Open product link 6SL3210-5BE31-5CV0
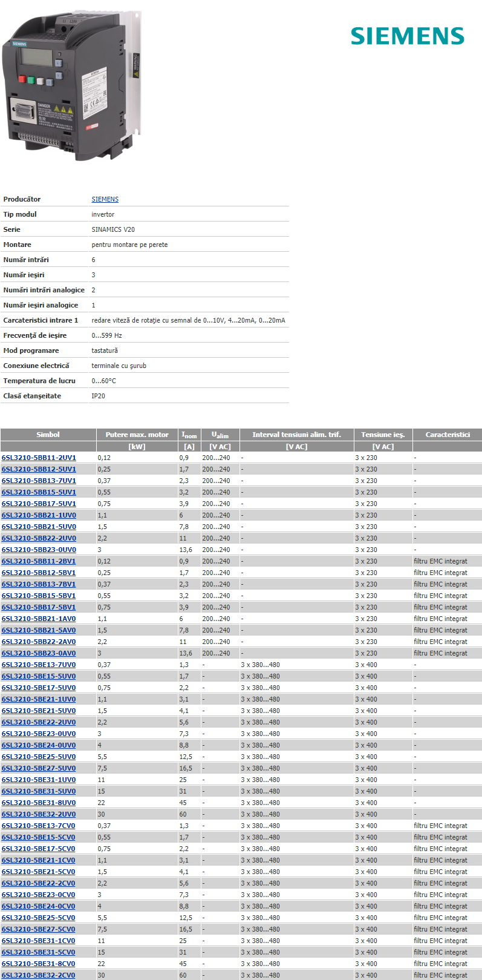The image size is (482, 980). [x=39, y=952]
